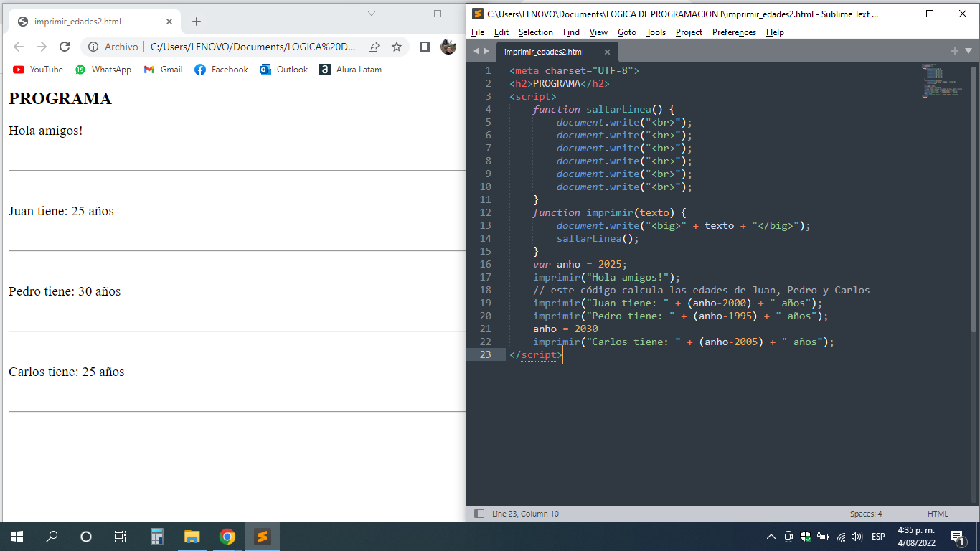Open the volume control in the tray
This screenshot has width=980, height=551.
click(857, 537)
